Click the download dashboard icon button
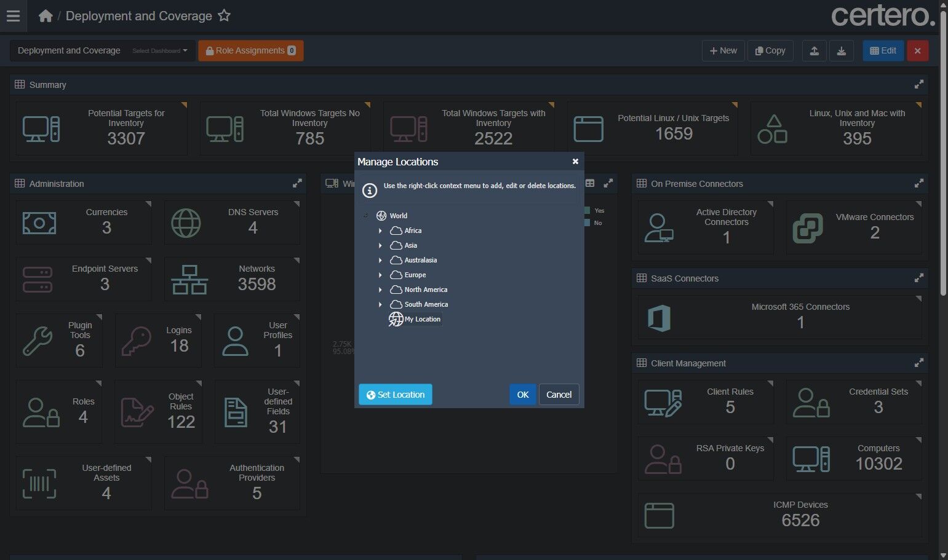This screenshot has height=560, width=948. 841,50
